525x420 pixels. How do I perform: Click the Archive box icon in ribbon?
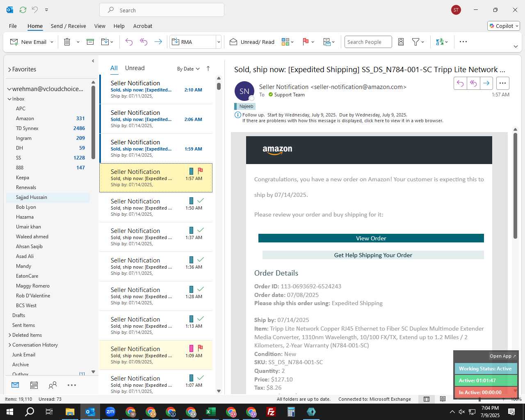[90, 42]
